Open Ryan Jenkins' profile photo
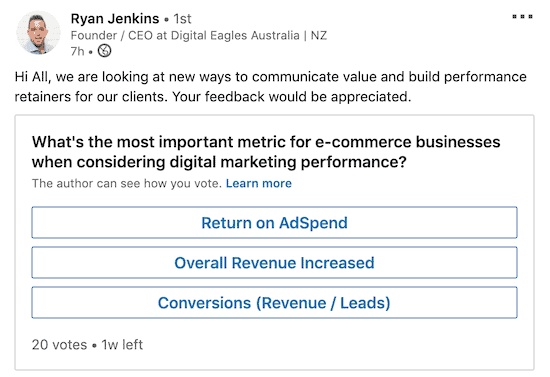550x377 pixels. pyautogui.click(x=38, y=32)
